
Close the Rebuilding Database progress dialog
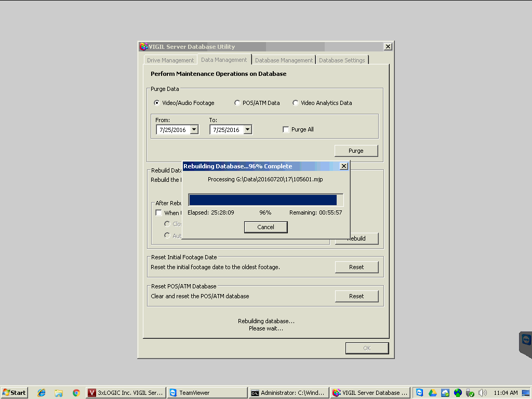coord(344,166)
